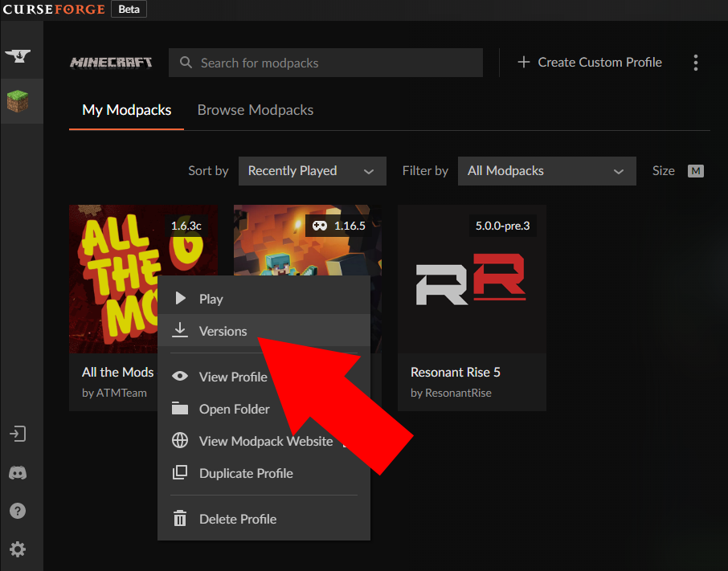Open the Resonant Rise 5 thumbnail
The width and height of the screenshot is (728, 571).
coord(472,279)
